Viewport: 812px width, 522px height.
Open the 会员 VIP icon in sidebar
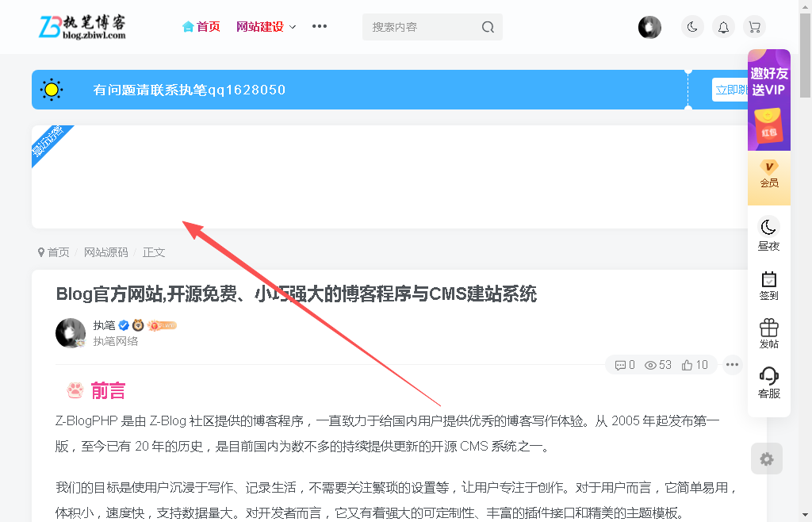pos(768,175)
